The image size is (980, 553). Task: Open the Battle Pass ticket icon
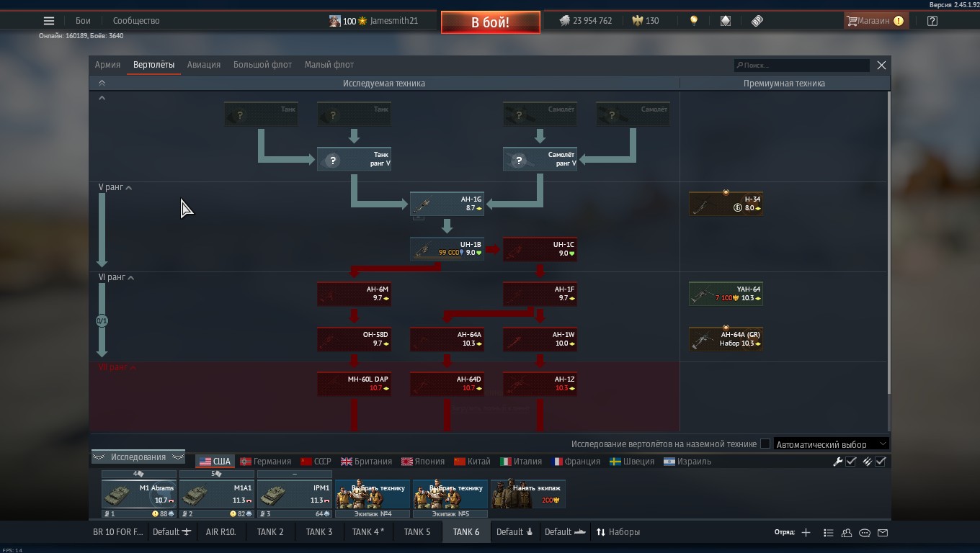point(757,21)
